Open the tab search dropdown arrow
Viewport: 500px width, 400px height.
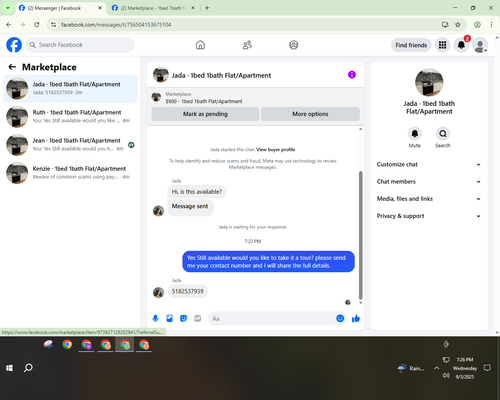click(x=7, y=8)
